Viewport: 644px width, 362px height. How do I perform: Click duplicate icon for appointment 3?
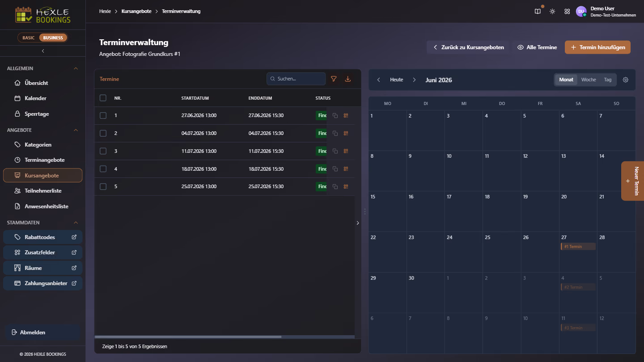click(x=335, y=151)
